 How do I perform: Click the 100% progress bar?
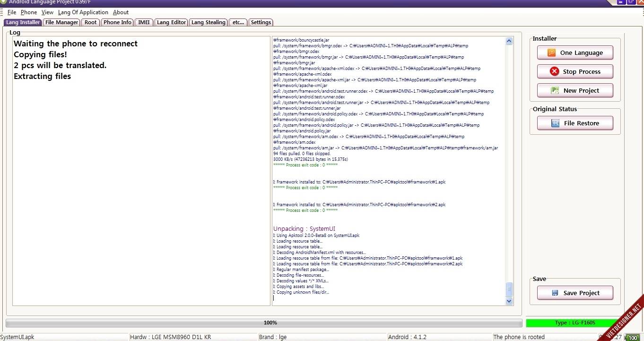click(x=264, y=323)
